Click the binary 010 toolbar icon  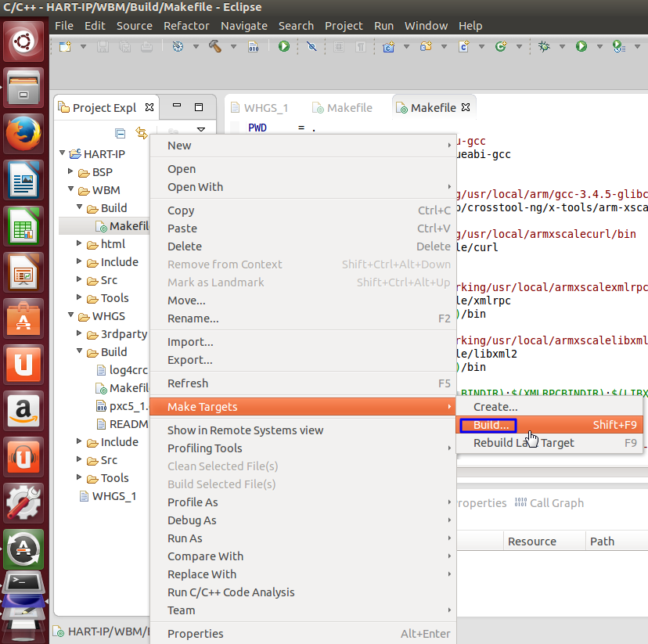pos(254,47)
